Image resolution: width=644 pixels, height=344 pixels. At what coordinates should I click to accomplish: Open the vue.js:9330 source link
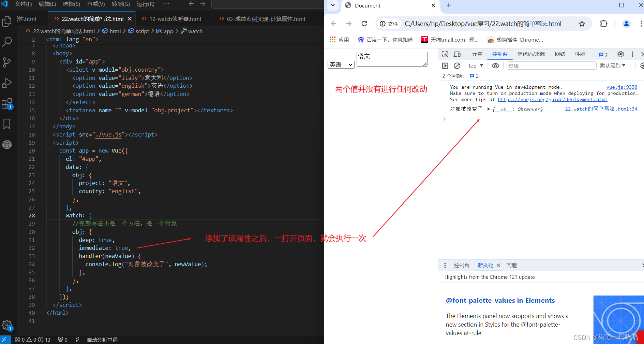pyautogui.click(x=622, y=87)
